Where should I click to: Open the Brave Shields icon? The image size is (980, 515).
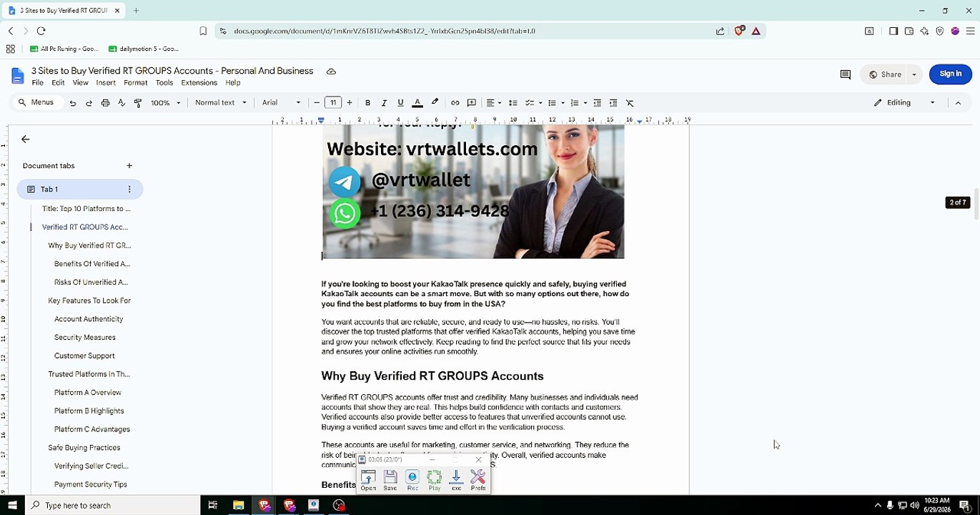[x=740, y=31]
